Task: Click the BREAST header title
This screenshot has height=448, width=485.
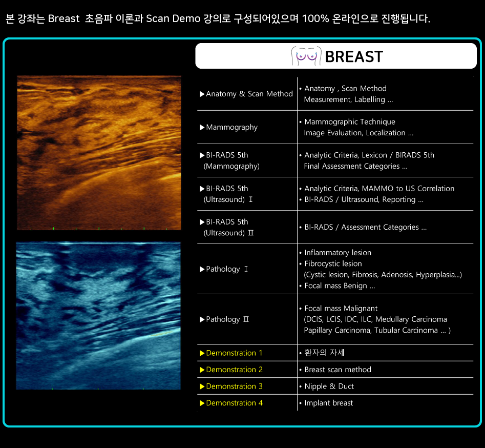Action: point(354,57)
